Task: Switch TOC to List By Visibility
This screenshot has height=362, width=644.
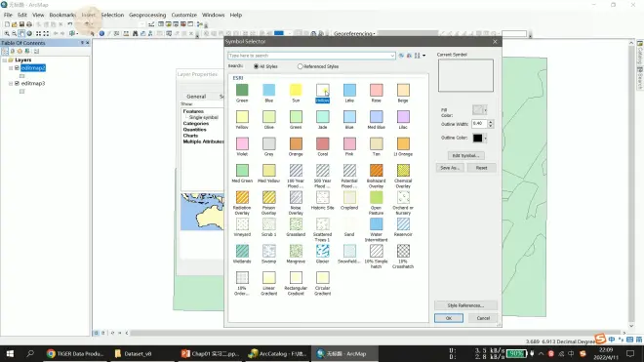Action: point(20,52)
